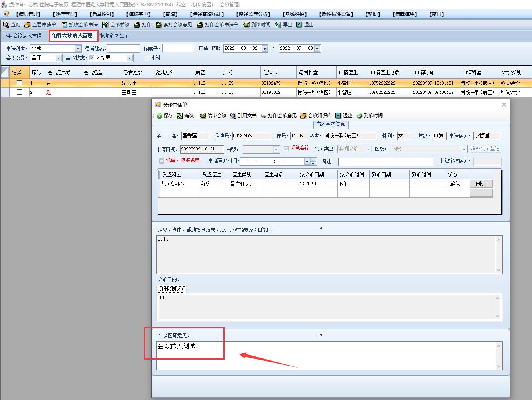Click the 院外会诊登记 button
This screenshot has width=532, height=400.
(485, 149)
